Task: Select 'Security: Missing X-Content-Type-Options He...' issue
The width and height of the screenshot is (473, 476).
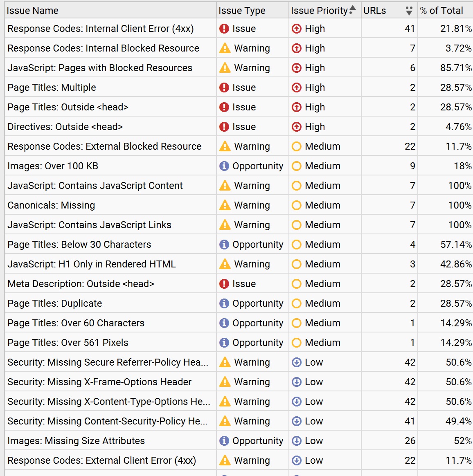Action: click(109, 401)
